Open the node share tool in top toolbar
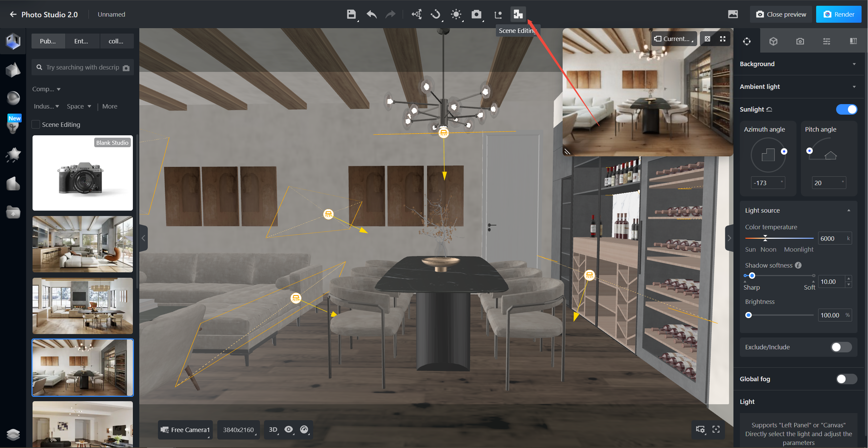Image resolution: width=868 pixels, height=448 pixels. click(417, 14)
